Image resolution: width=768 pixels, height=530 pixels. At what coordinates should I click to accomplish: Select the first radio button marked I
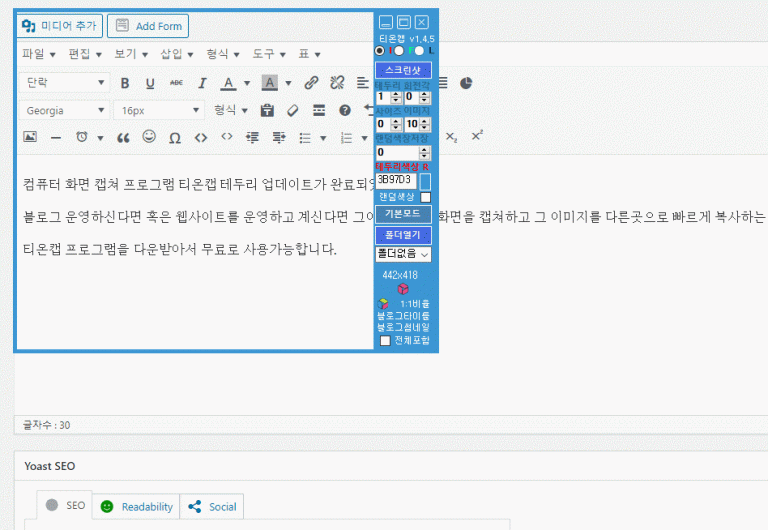(380, 50)
